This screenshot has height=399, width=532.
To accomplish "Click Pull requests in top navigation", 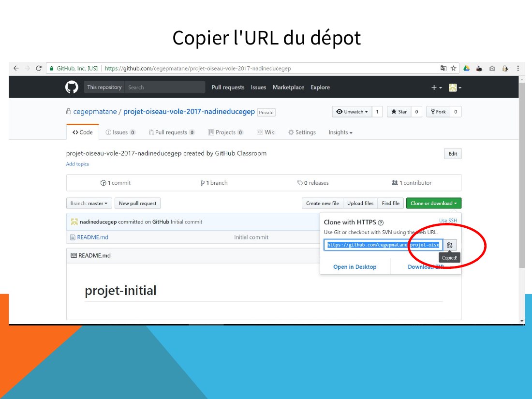I will [x=228, y=87].
